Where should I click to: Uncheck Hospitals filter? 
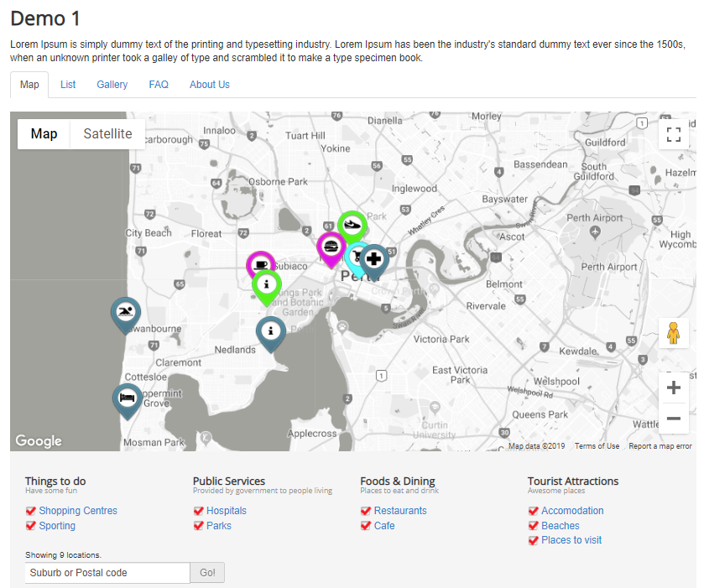(x=199, y=511)
